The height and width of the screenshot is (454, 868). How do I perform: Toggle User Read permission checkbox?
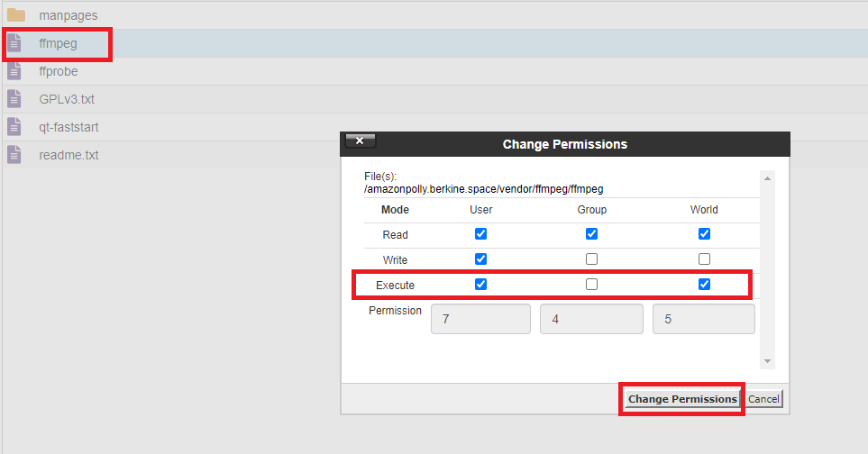(480, 234)
